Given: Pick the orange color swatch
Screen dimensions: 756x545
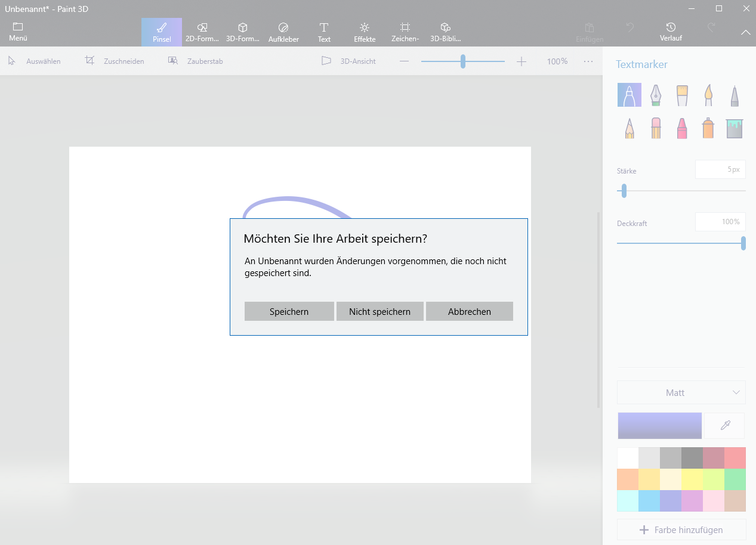Looking at the screenshot, I should pos(628,479).
